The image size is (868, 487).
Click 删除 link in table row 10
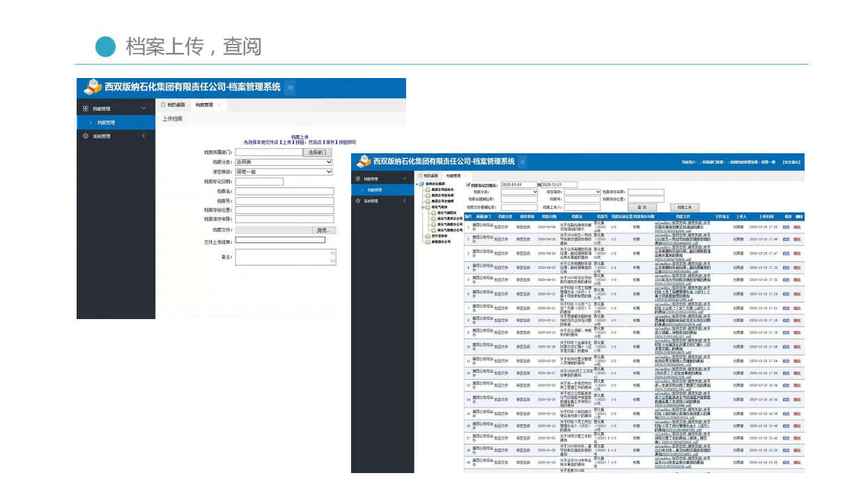click(x=797, y=346)
